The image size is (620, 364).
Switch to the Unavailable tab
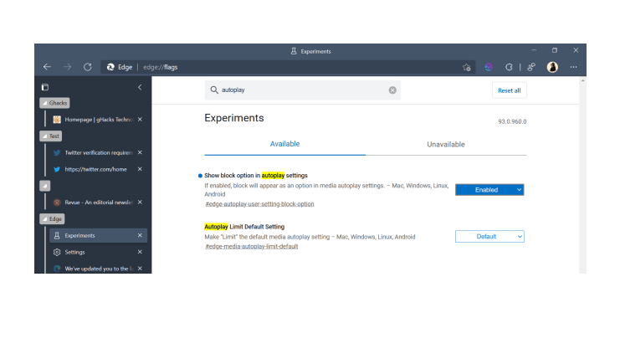click(446, 144)
